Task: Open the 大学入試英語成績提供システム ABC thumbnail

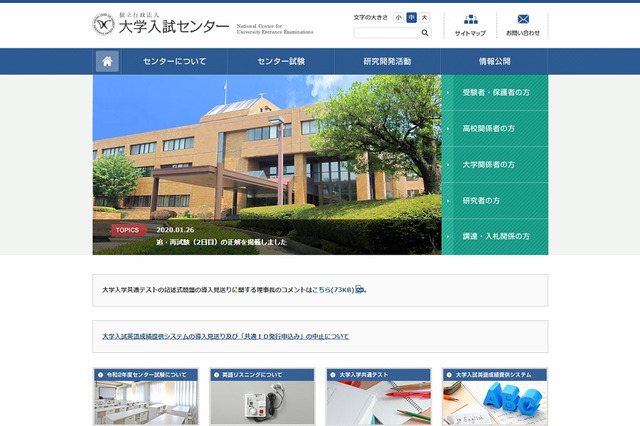Action: tap(495, 403)
